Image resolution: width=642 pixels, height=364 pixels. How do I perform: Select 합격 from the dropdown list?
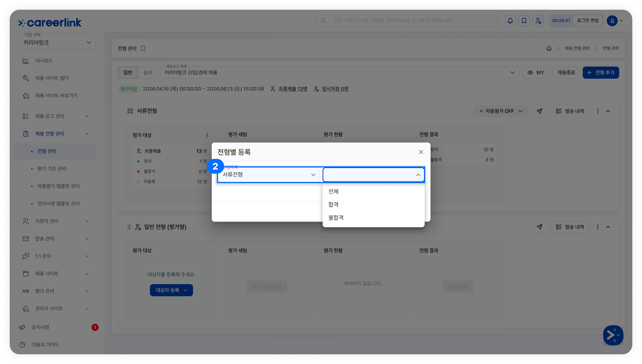[373, 204]
